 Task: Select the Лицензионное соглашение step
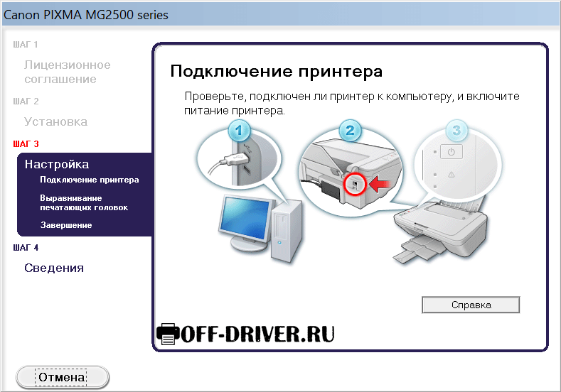[x=68, y=72]
